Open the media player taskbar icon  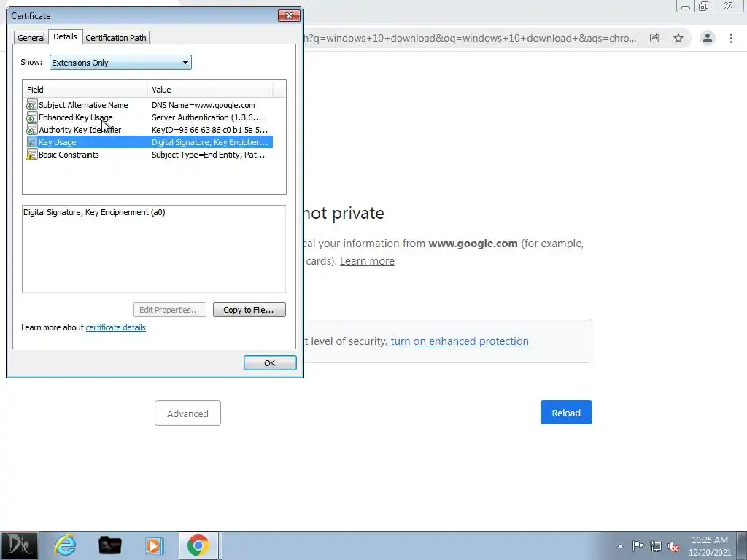tap(154, 545)
